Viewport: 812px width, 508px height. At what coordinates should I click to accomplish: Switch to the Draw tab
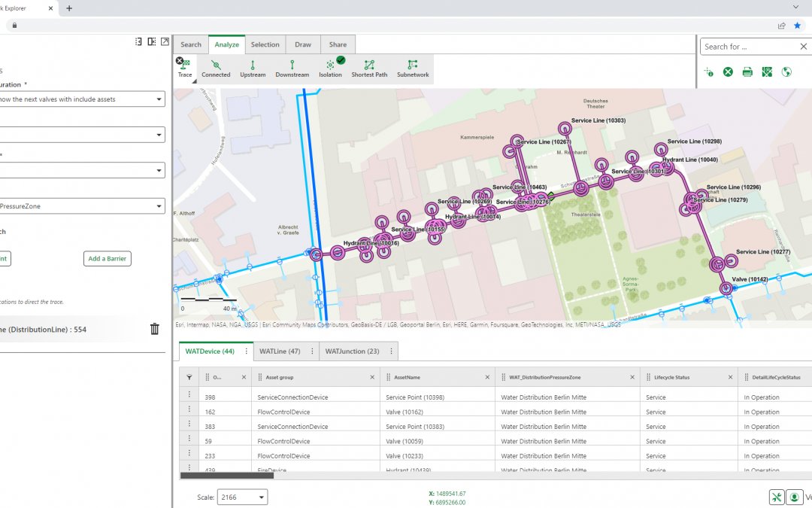303,44
